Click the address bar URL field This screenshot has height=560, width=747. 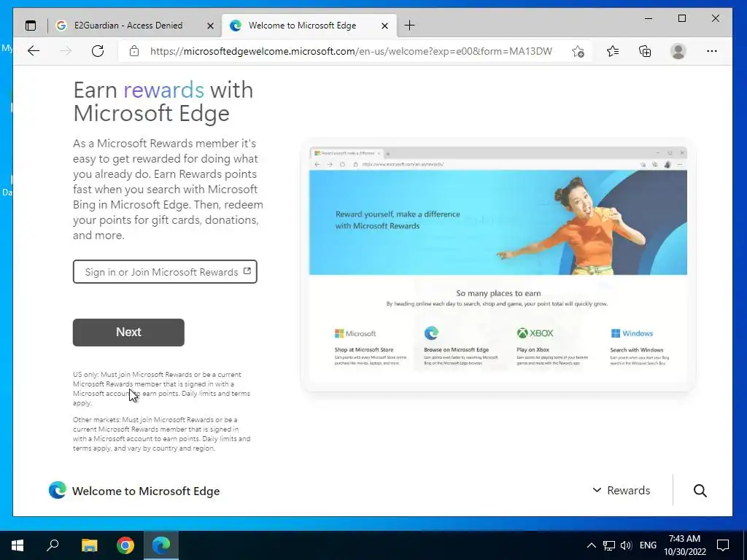click(351, 51)
